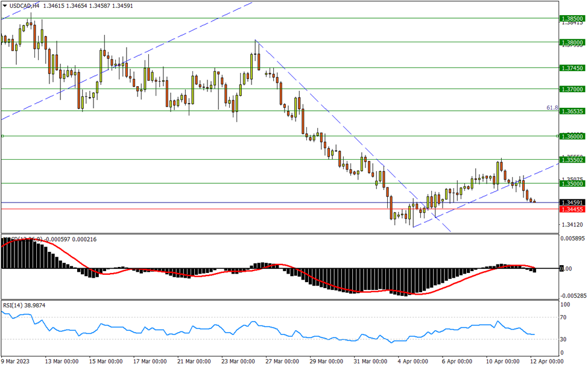Select the 1.36535 Fibonacci level tag
This screenshot has height=367, width=588.
click(572, 111)
